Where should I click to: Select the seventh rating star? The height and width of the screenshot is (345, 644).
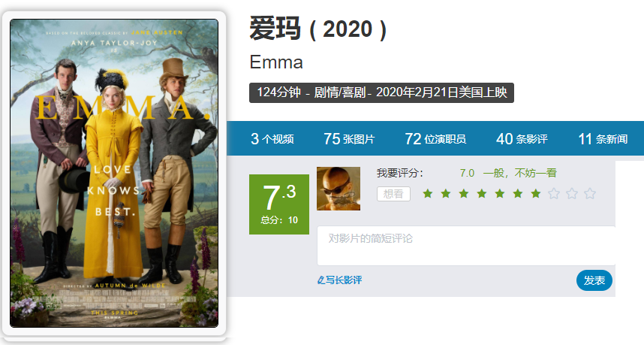(536, 193)
